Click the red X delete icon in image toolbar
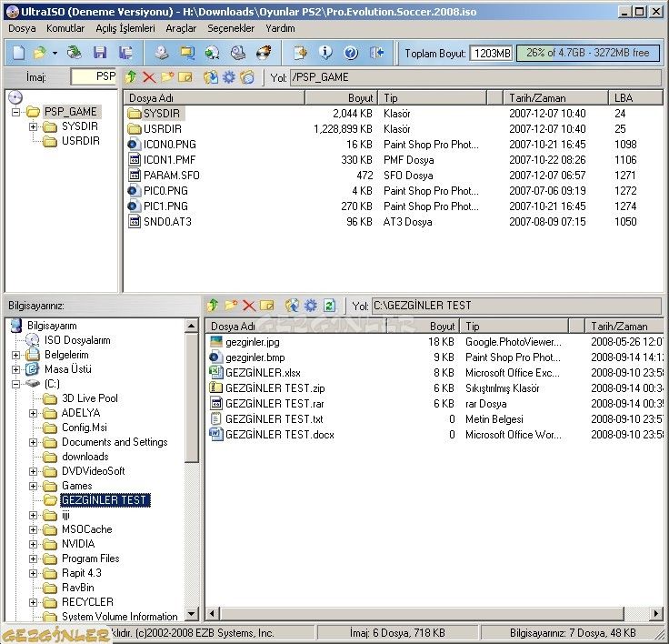This screenshot has height=644, width=669. (149, 77)
